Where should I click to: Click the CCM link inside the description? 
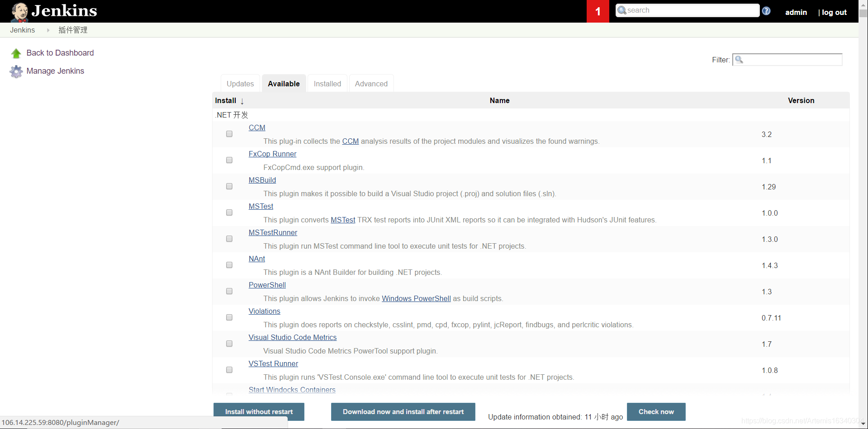tap(351, 141)
